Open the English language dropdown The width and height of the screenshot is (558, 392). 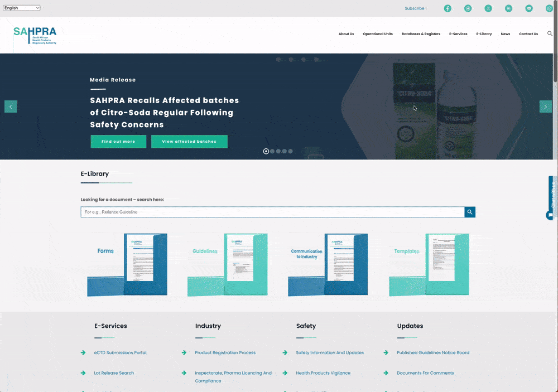click(x=22, y=8)
